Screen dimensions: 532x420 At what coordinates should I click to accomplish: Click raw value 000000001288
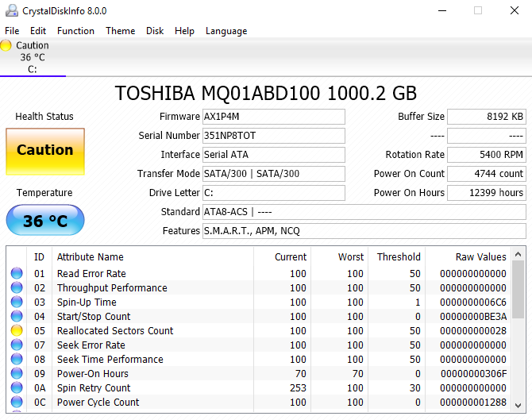tap(473, 402)
